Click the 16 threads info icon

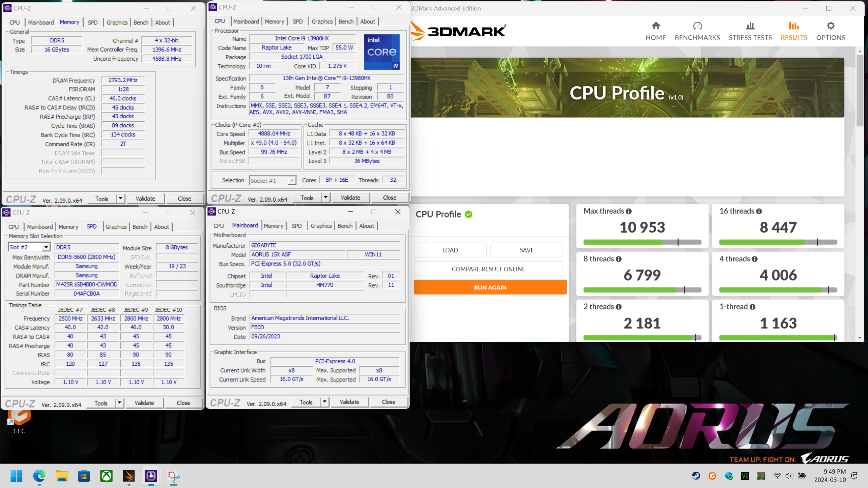tap(759, 211)
